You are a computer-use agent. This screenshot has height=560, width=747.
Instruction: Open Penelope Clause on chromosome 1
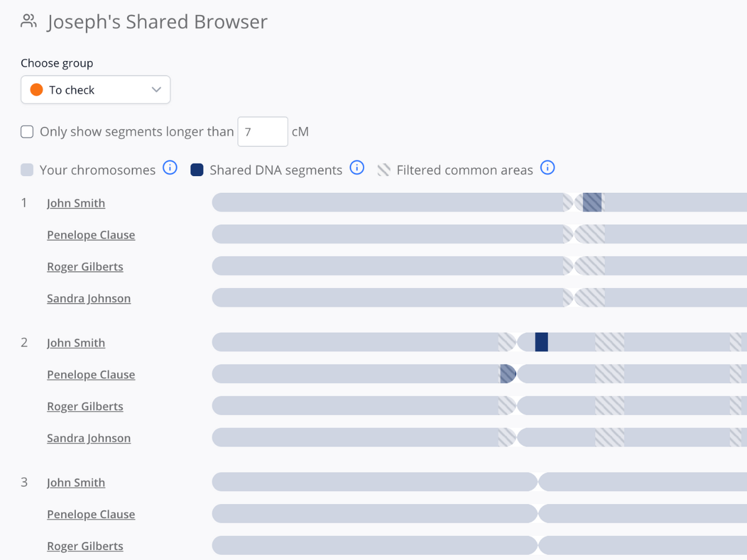pos(91,235)
